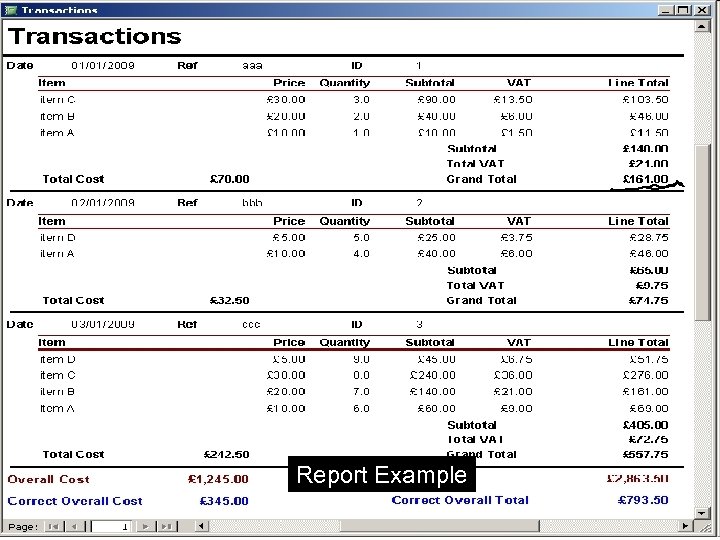
Task: Click Total Cost £70.00 value
Action: 230,179
